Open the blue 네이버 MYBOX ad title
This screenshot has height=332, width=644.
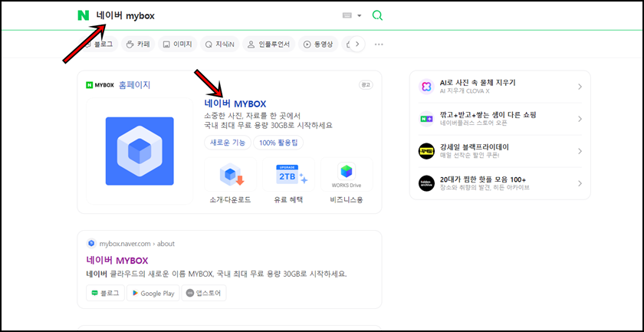(x=235, y=104)
